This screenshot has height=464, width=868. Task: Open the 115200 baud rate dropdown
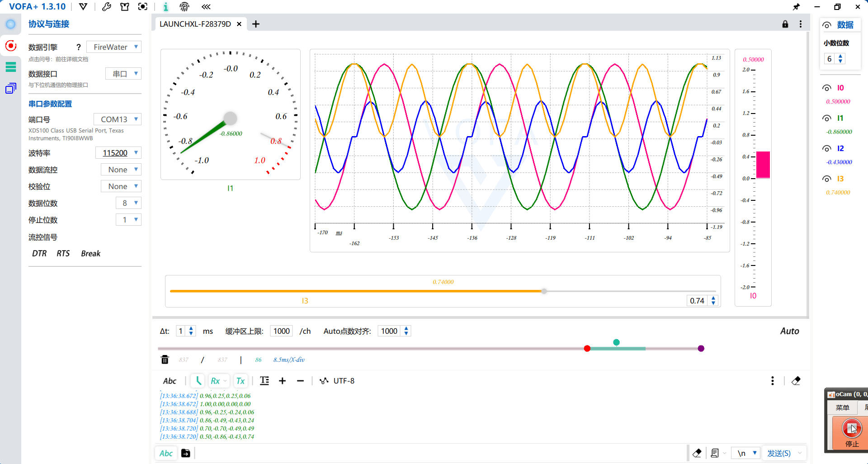click(x=118, y=153)
